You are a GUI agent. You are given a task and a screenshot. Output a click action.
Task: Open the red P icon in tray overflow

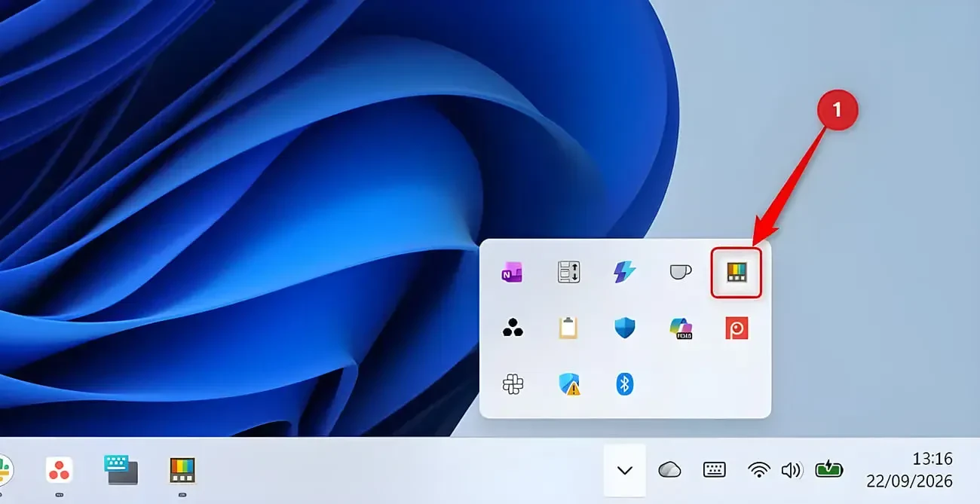(x=737, y=328)
